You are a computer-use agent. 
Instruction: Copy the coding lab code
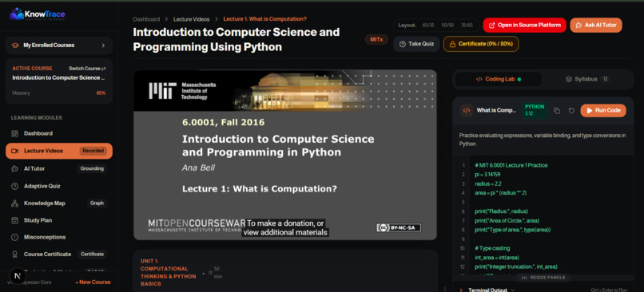pyautogui.click(x=557, y=111)
